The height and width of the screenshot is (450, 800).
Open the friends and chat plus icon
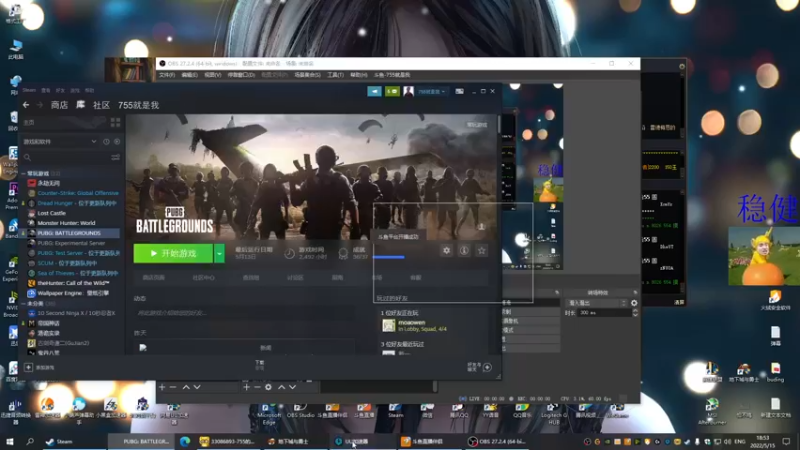pyautogui.click(x=487, y=367)
